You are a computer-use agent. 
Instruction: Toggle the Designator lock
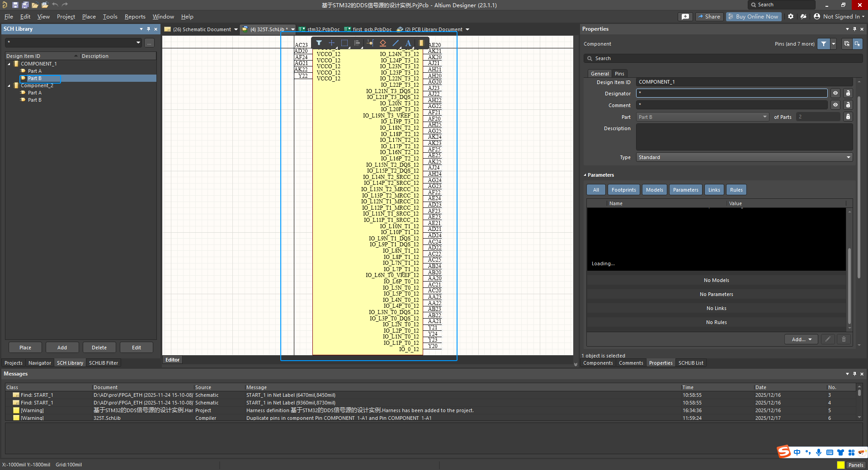point(848,93)
